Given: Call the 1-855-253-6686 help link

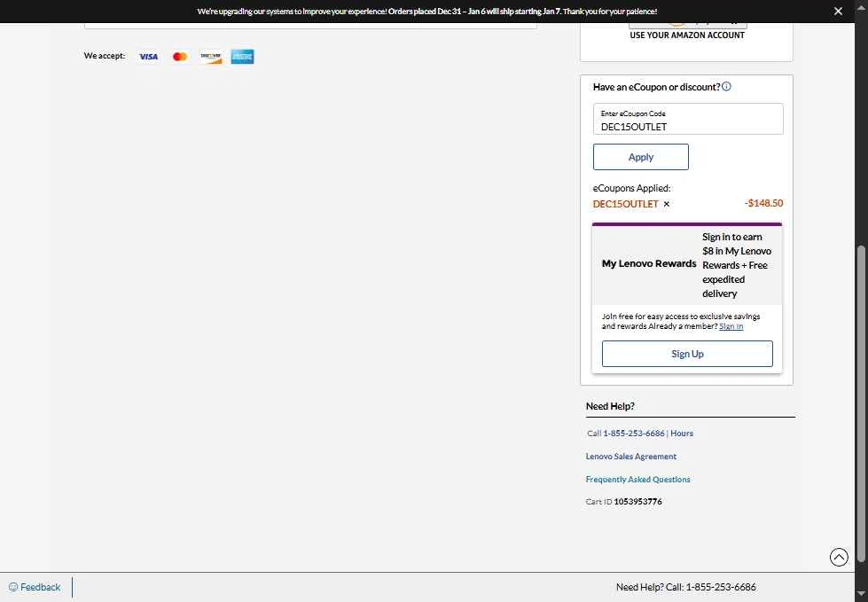Looking at the screenshot, I should [x=633, y=434].
